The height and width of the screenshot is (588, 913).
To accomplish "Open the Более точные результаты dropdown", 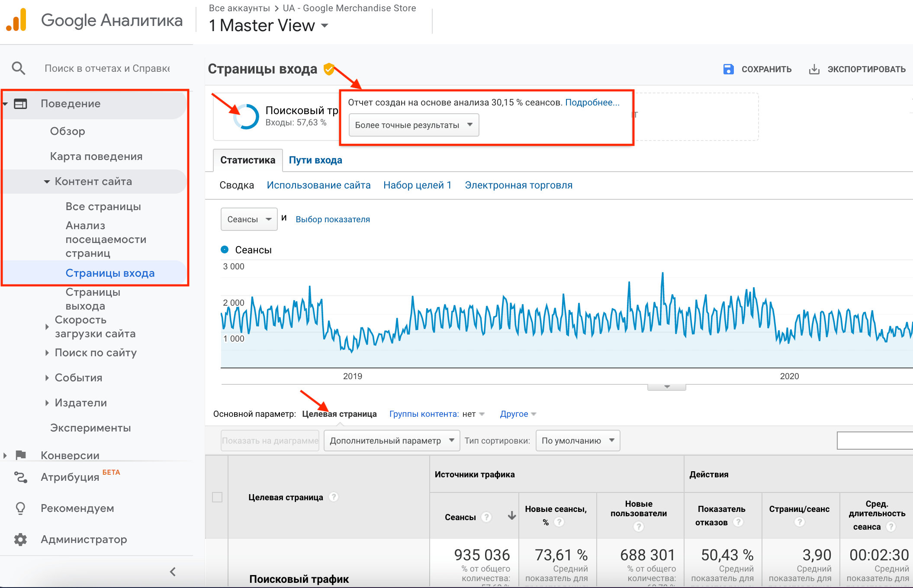I will click(414, 125).
